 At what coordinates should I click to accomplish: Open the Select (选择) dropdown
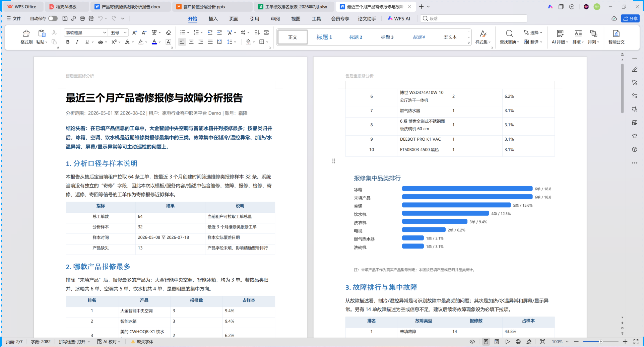(x=533, y=32)
